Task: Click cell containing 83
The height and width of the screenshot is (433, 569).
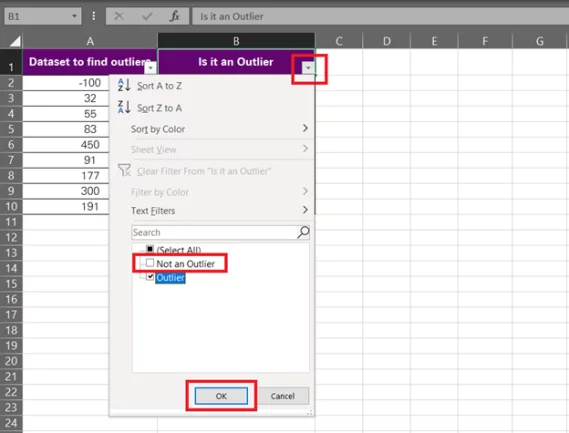Action: coord(66,129)
